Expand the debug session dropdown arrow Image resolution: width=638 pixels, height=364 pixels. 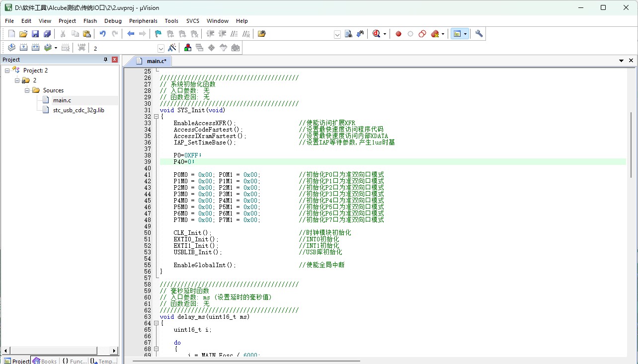point(385,34)
